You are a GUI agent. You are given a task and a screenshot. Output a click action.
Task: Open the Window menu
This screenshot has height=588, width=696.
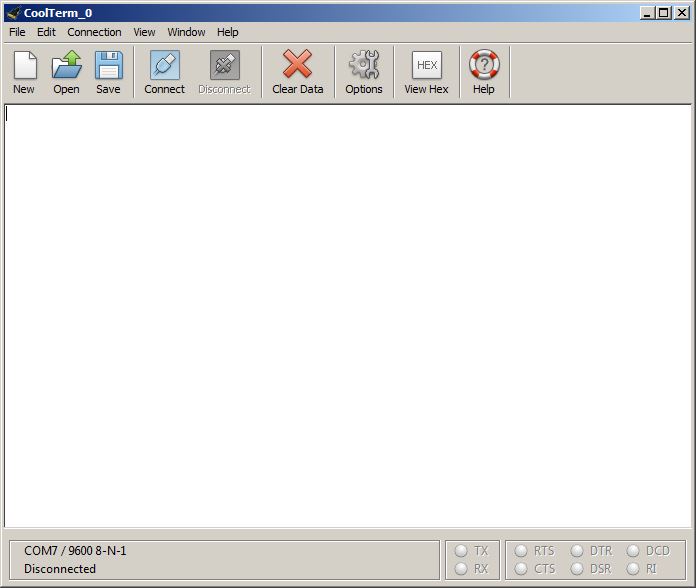coord(186,32)
